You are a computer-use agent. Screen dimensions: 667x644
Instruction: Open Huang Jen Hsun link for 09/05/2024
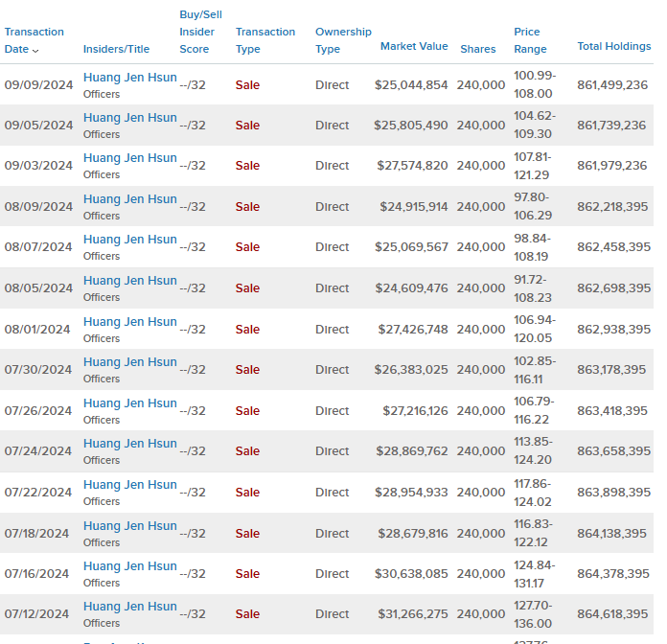click(x=129, y=117)
